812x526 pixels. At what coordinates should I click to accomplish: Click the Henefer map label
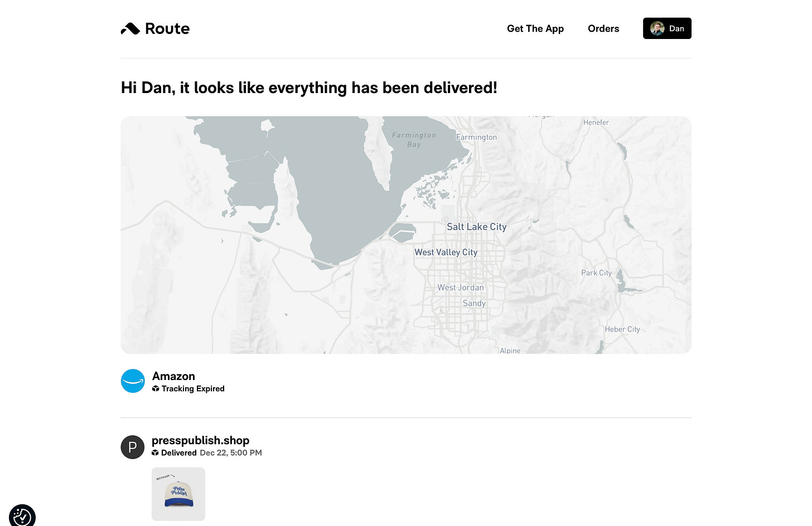pyautogui.click(x=596, y=123)
